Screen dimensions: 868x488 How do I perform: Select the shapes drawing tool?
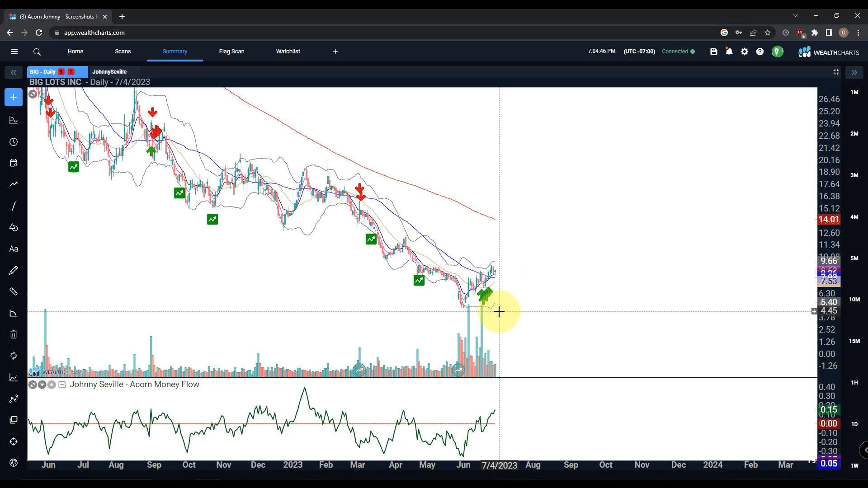[14, 227]
